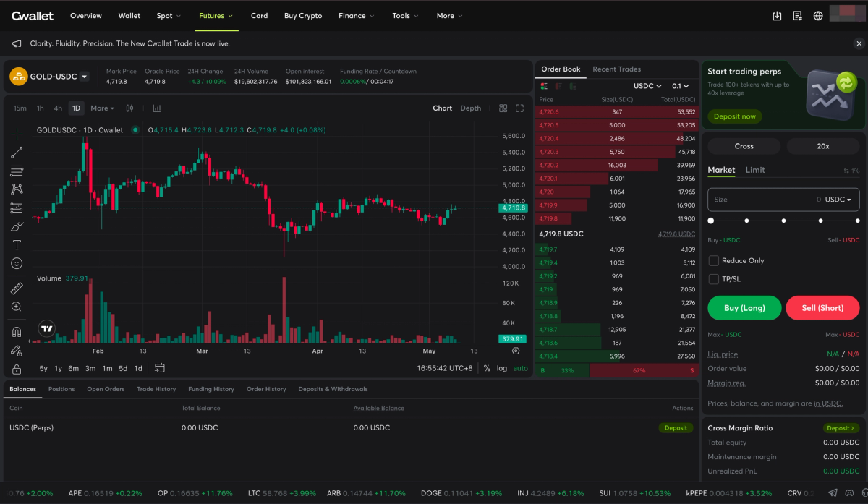Click the size slider midpoint mark

(784, 221)
